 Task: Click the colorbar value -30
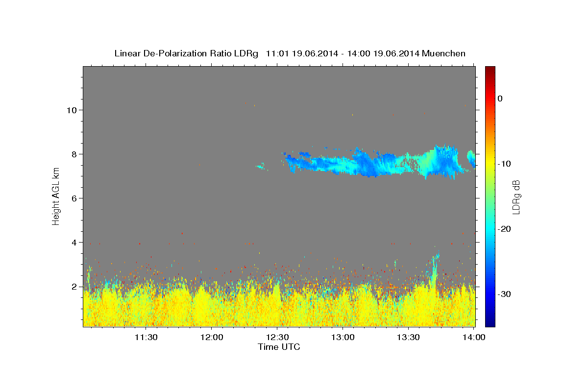504,294
